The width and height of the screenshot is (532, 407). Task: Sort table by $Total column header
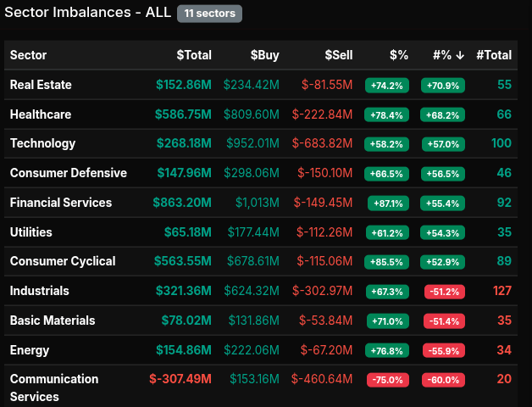(193, 55)
